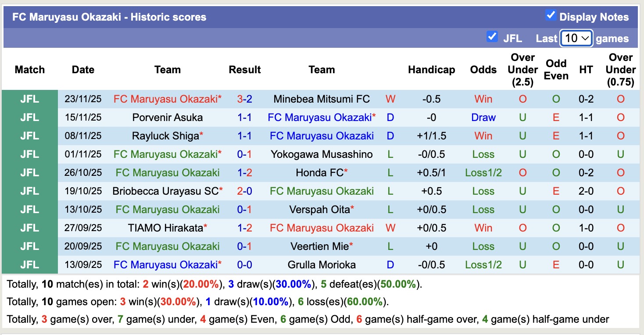Toggle the JFL filter checkbox

pyautogui.click(x=492, y=37)
